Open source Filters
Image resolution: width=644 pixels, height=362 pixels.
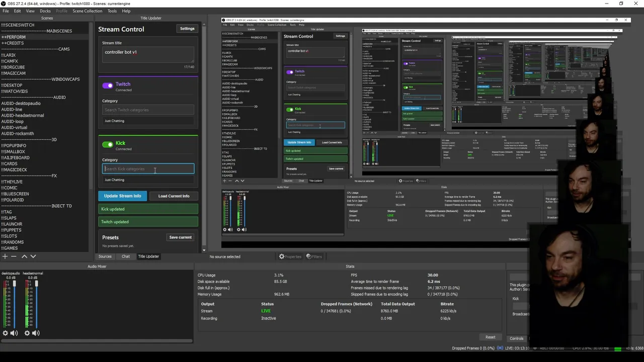[314, 256]
